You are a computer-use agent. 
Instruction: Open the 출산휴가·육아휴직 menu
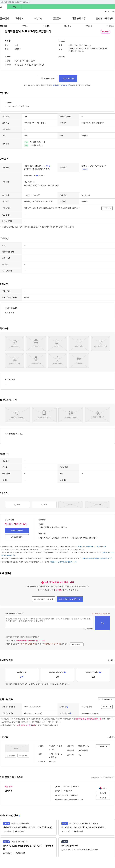pos(105,19)
